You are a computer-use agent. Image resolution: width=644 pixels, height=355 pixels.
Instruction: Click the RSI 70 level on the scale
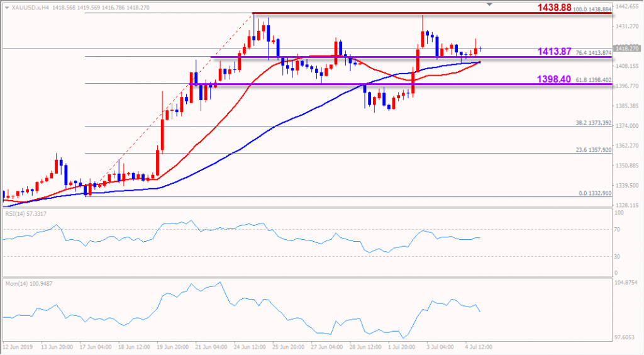[618, 230]
